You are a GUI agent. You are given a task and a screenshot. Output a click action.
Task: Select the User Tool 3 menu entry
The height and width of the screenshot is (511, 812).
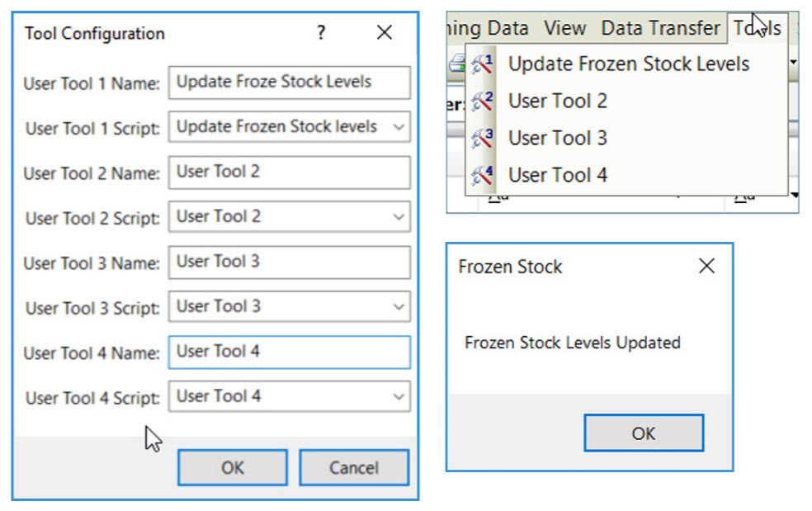(x=558, y=138)
